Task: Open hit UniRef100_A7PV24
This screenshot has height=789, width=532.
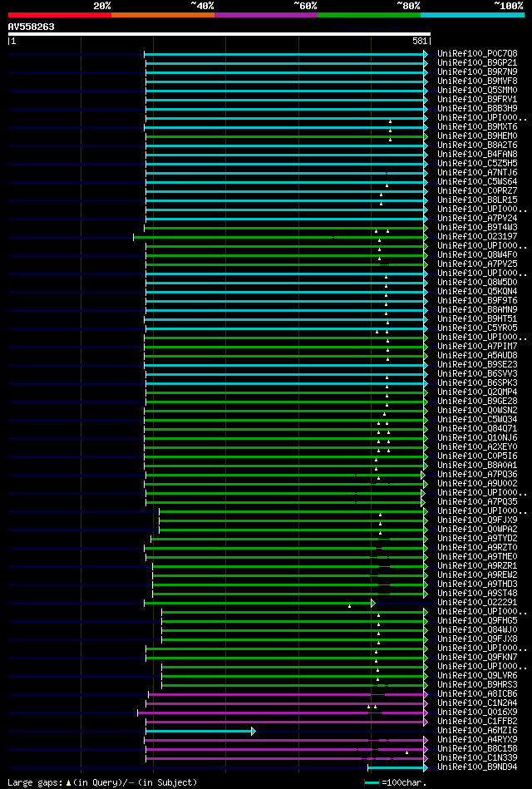Action: [477, 219]
